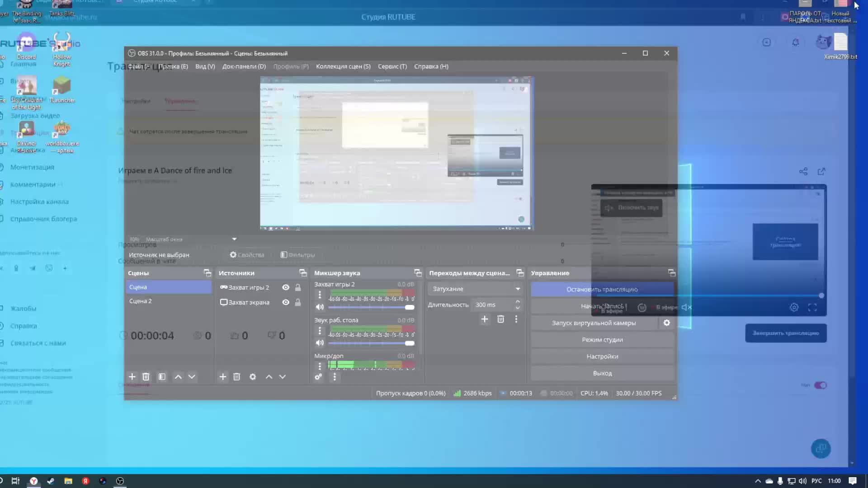This screenshot has height=488, width=868.
Task: Move selected source up
Action: click(x=269, y=376)
